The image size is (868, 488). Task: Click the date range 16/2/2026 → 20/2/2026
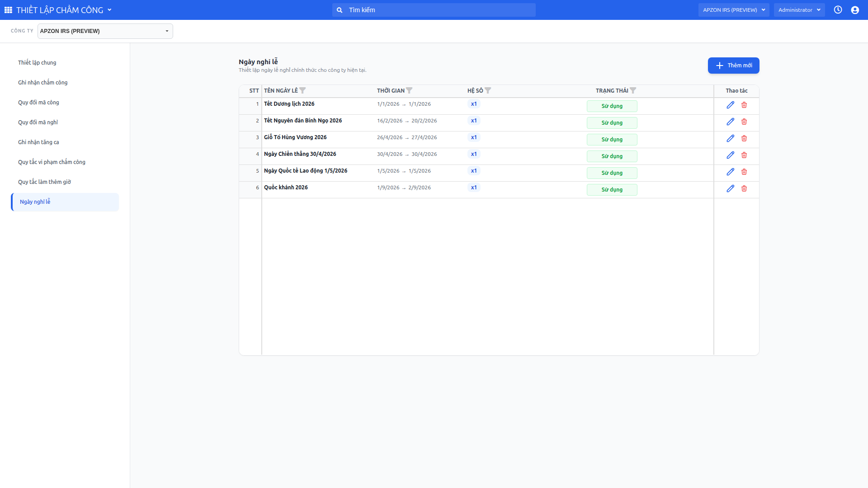[407, 121]
